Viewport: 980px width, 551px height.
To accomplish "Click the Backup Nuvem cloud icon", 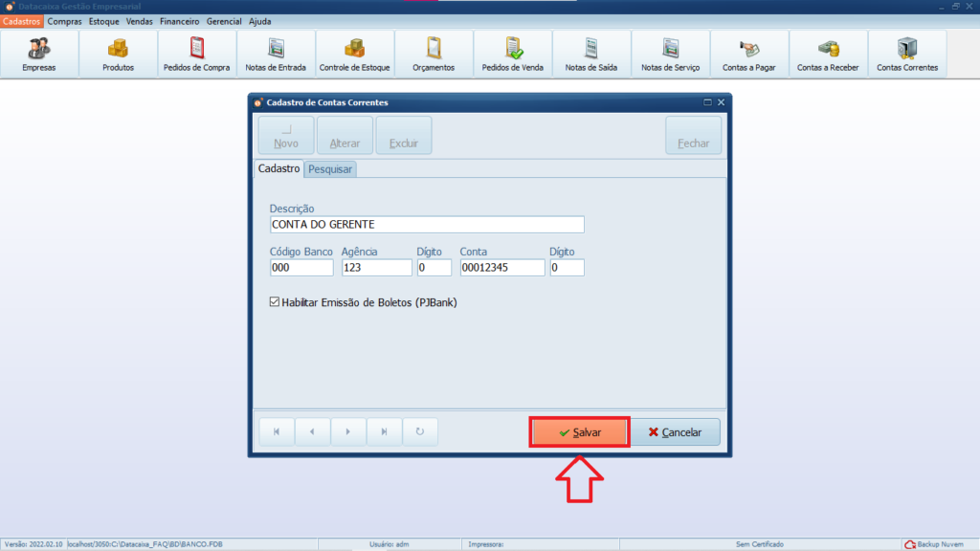I will point(910,544).
